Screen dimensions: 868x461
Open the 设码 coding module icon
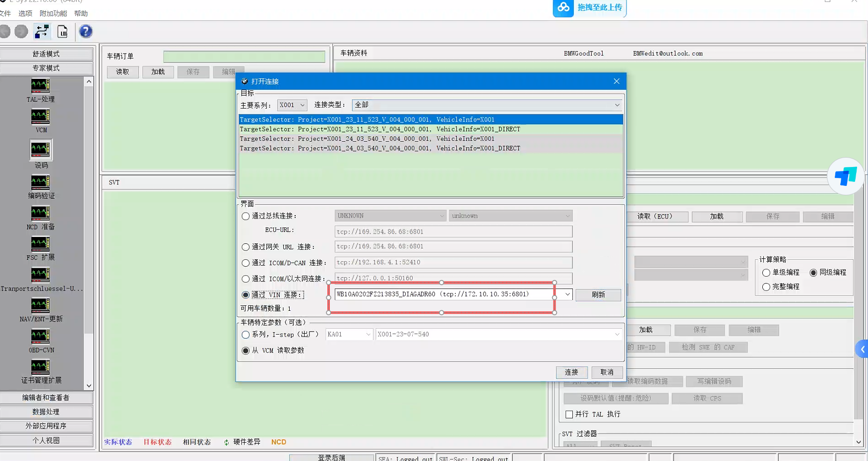coord(41,150)
